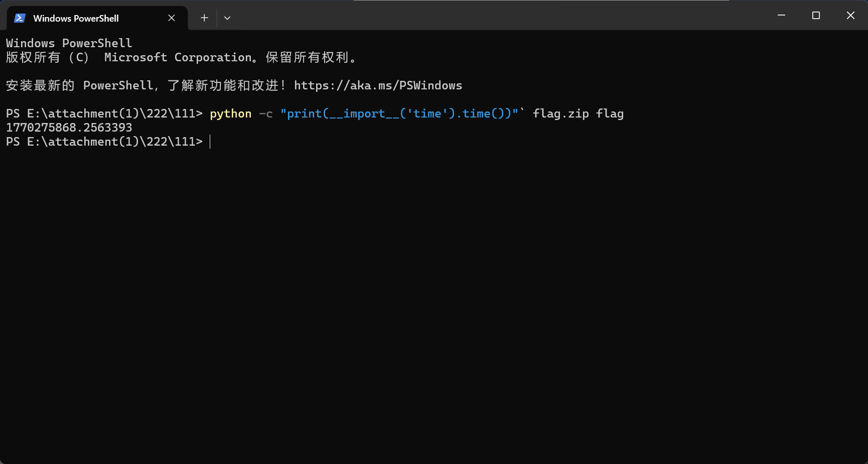Click the word python in the command
868x464 pixels.
[230, 114]
